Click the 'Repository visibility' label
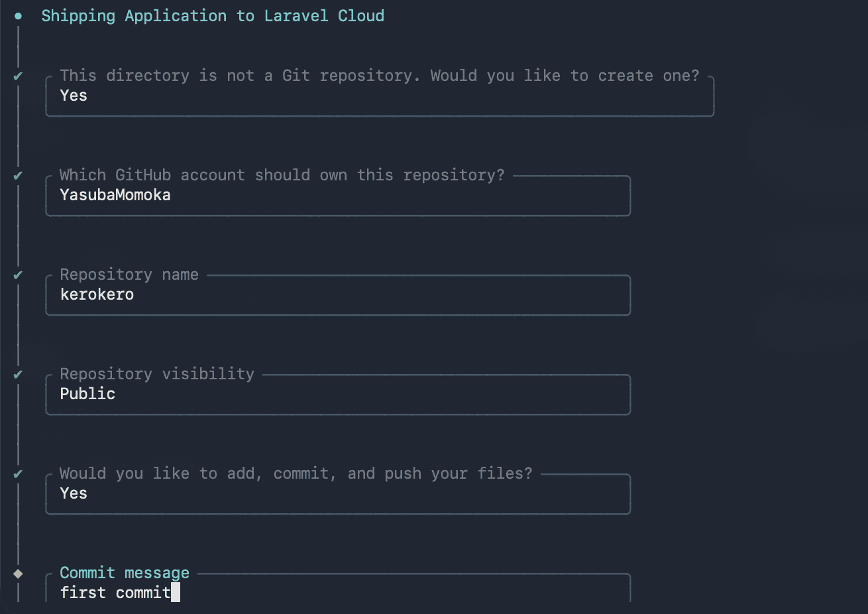This screenshot has width=868, height=614. [157, 374]
